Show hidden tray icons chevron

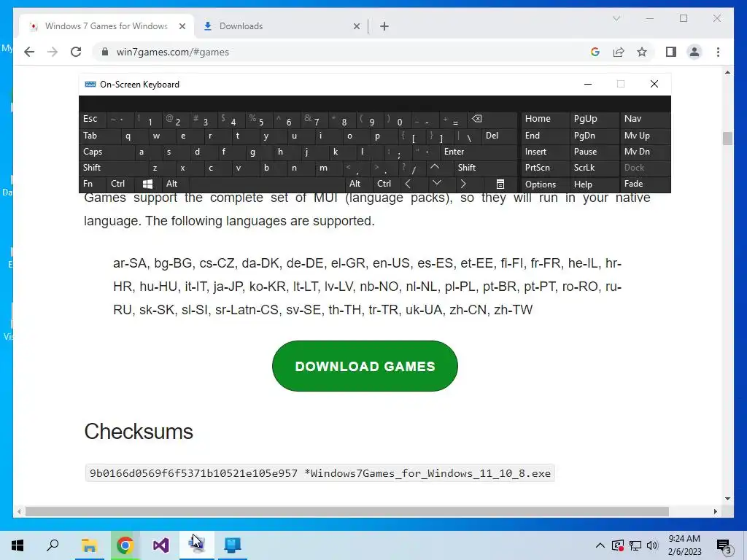pos(600,545)
